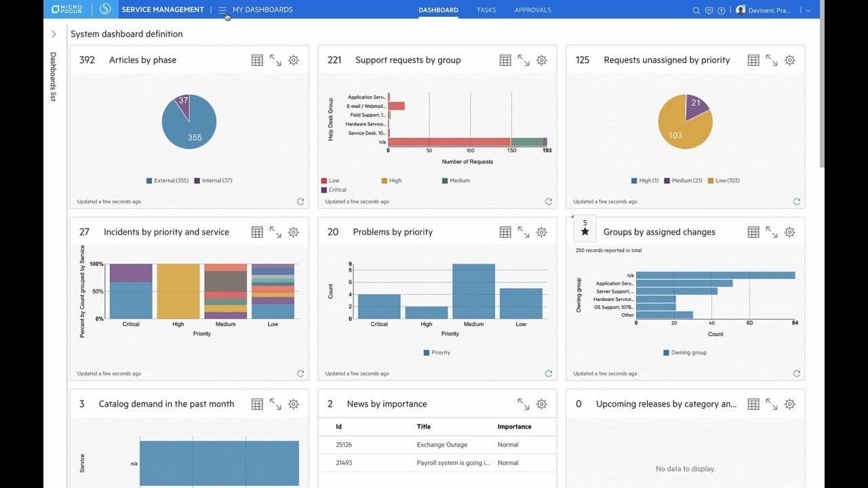This screenshot has width=868, height=488.
Task: Open My Dashboards menu item
Action: pos(262,9)
